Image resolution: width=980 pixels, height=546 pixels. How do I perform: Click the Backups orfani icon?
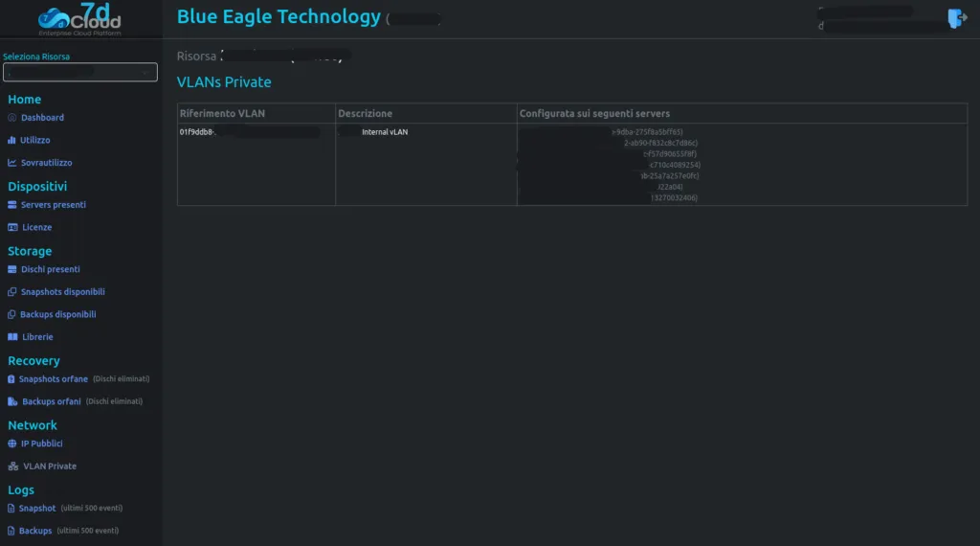[x=12, y=401]
